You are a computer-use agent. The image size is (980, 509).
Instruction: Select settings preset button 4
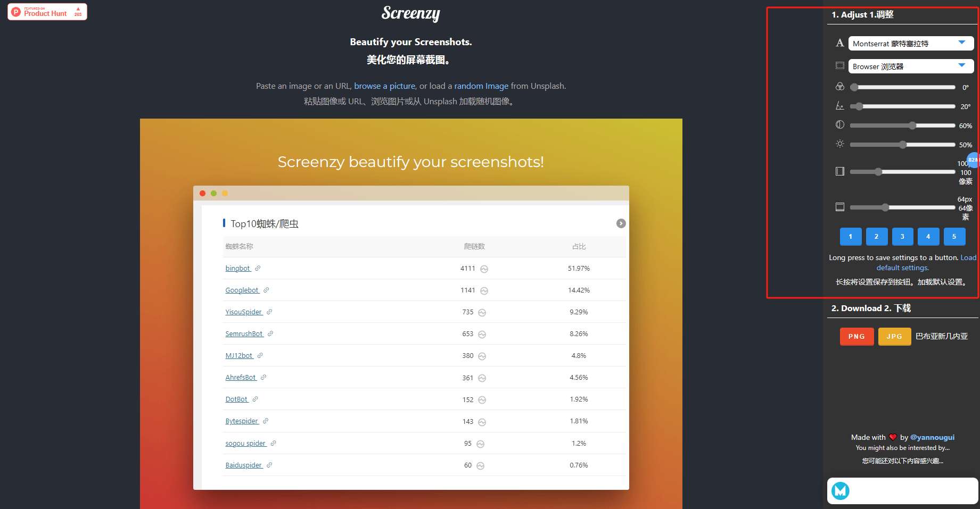[928, 237]
